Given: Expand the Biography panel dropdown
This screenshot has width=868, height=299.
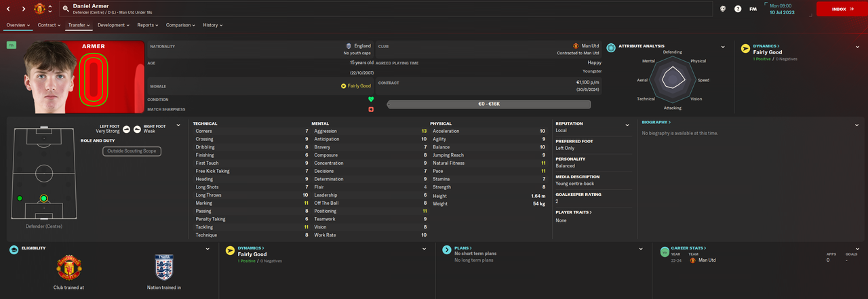Looking at the screenshot, I should (858, 125).
